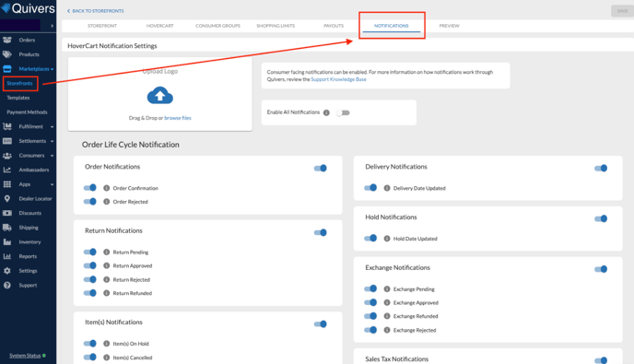Click the Dealer Locator pin icon
Viewport: 634px width, 364px height.
point(7,198)
